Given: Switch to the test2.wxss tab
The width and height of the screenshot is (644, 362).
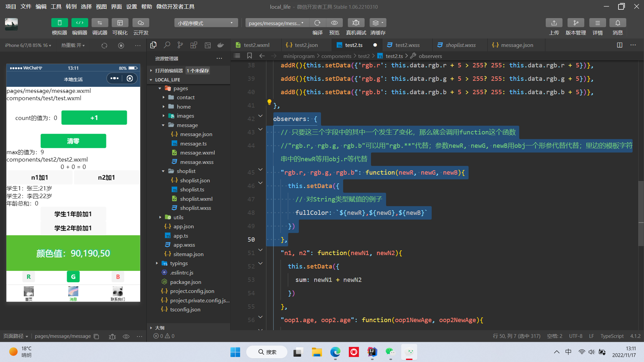Looking at the screenshot, I should (x=407, y=45).
